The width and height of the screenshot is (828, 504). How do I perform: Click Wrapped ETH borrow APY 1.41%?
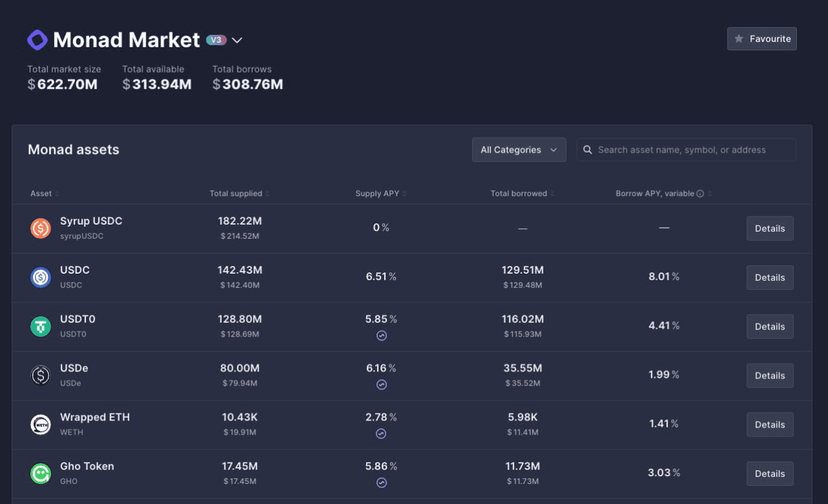(x=664, y=424)
